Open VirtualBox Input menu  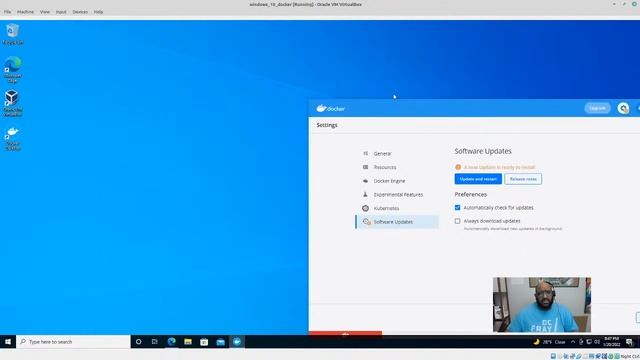tap(61, 12)
